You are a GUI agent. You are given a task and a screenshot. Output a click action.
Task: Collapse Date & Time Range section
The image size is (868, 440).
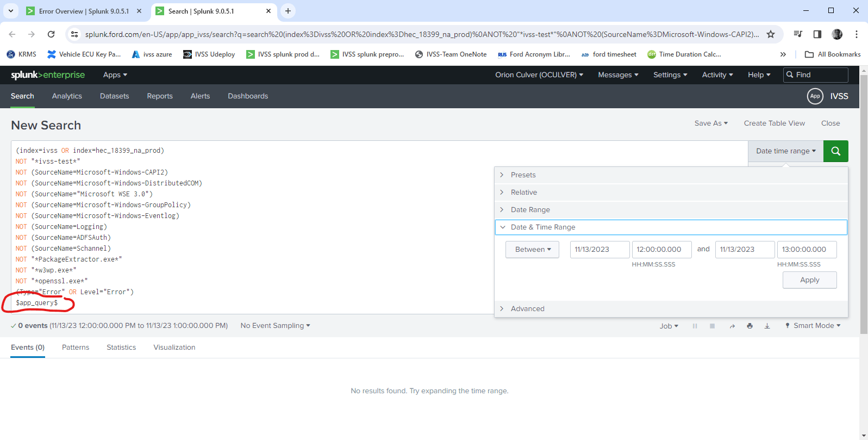(671, 227)
